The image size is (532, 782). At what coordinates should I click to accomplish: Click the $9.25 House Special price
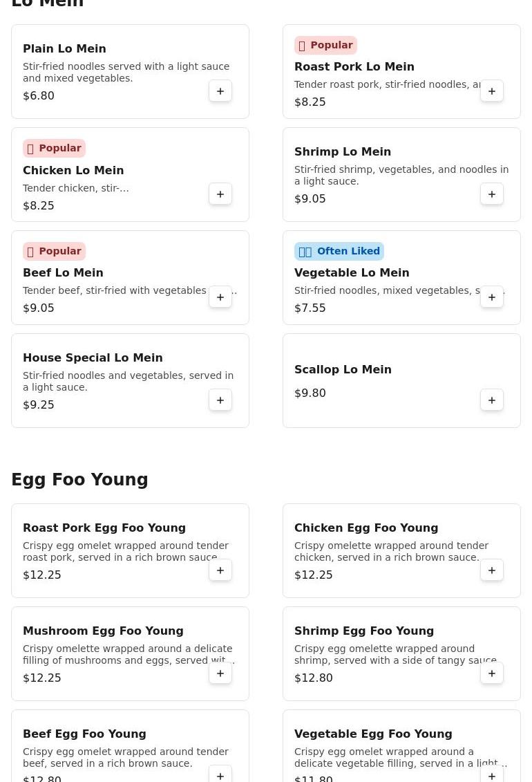click(x=39, y=405)
